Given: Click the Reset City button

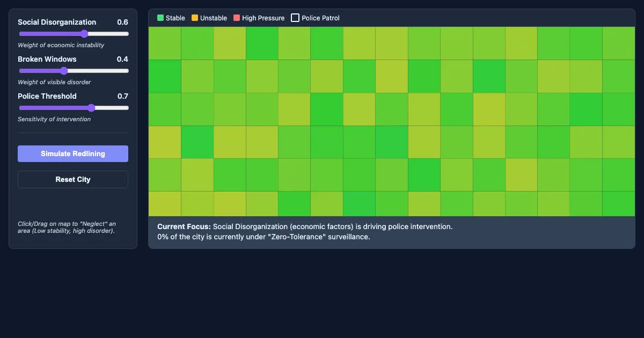Looking at the screenshot, I should pos(73,179).
